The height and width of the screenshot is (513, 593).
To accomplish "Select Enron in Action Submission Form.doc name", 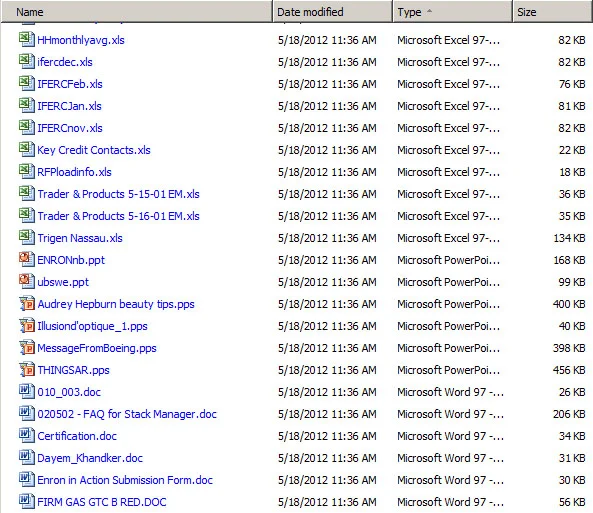I will (125, 480).
